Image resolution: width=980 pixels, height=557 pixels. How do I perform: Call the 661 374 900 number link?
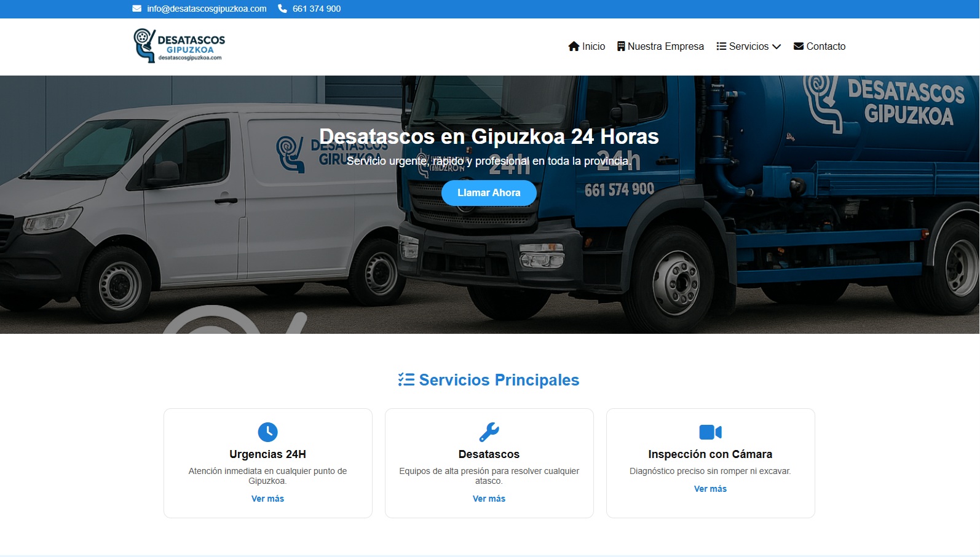pyautogui.click(x=317, y=9)
